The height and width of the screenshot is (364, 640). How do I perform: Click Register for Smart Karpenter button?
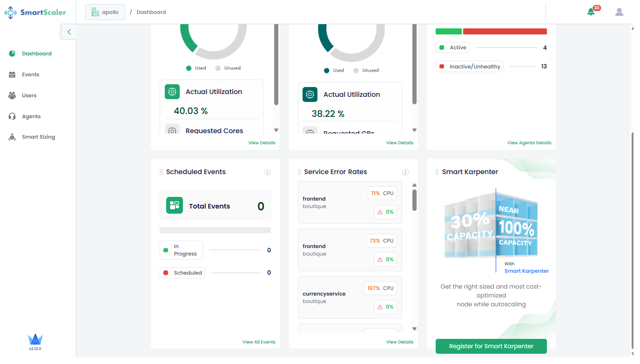[x=491, y=346]
